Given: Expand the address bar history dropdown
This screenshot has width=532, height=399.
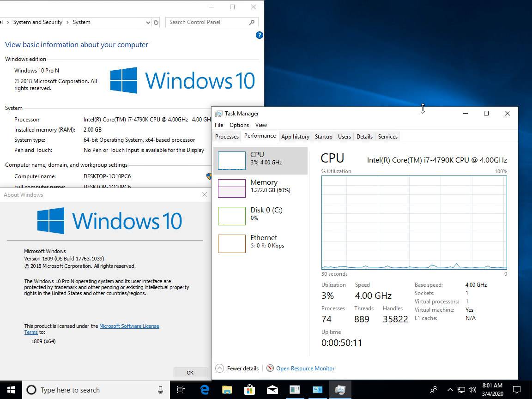Looking at the screenshot, I should click(x=148, y=22).
